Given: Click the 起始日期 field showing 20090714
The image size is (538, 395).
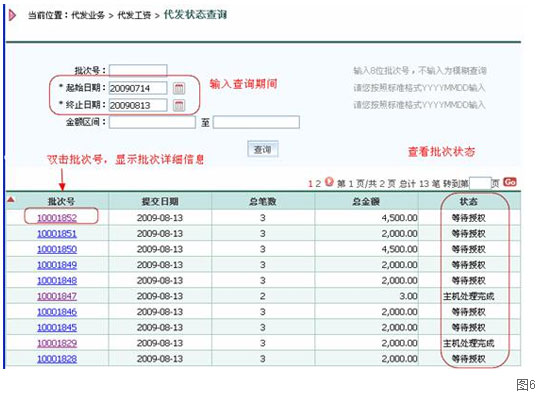Looking at the screenshot, I should 138,88.
